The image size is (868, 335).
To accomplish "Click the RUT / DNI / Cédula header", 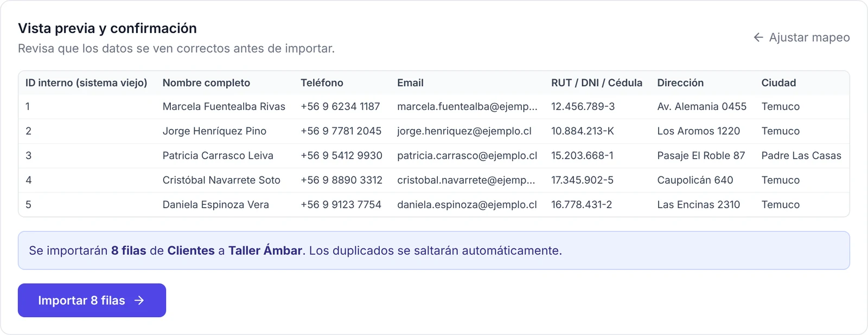I will [x=597, y=83].
